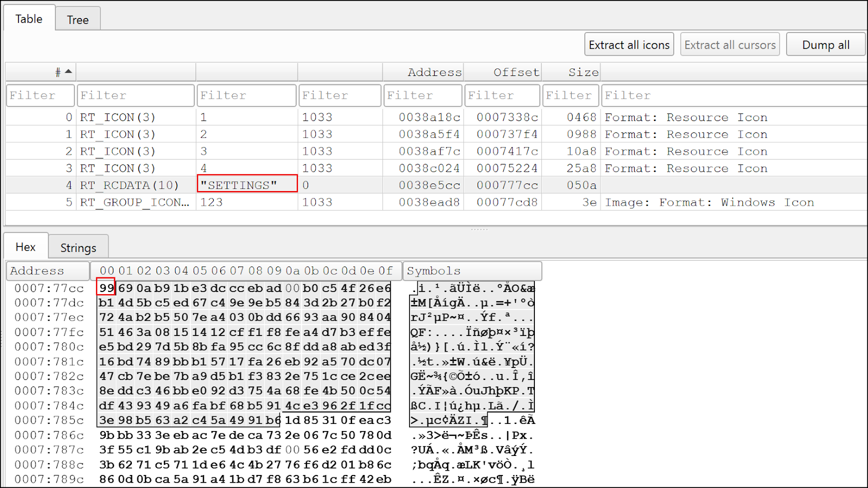
Task: Click the hex pane Address column header
Action: (x=48, y=271)
